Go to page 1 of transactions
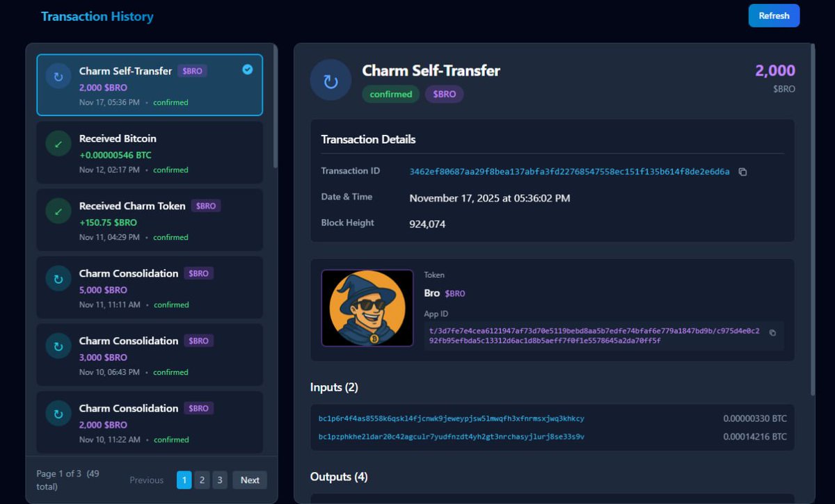This screenshot has height=504, width=835. pos(184,480)
